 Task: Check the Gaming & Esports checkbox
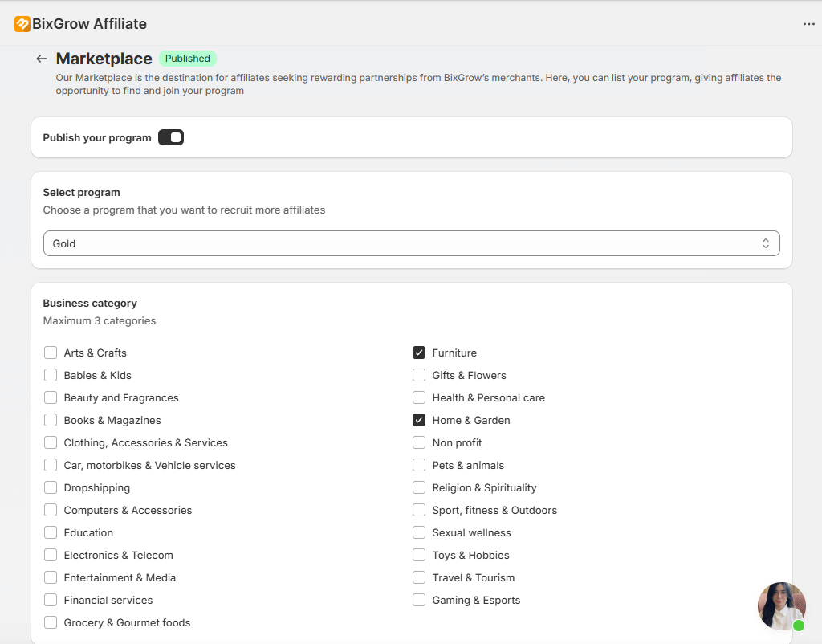click(419, 600)
